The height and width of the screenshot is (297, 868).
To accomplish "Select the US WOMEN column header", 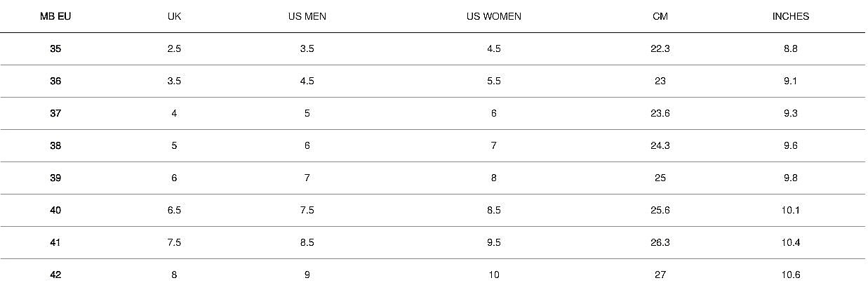I will pyautogui.click(x=493, y=17).
